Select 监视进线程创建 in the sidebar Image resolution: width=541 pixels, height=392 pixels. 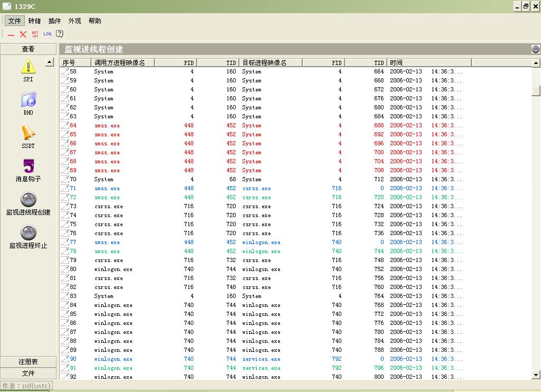(x=28, y=200)
